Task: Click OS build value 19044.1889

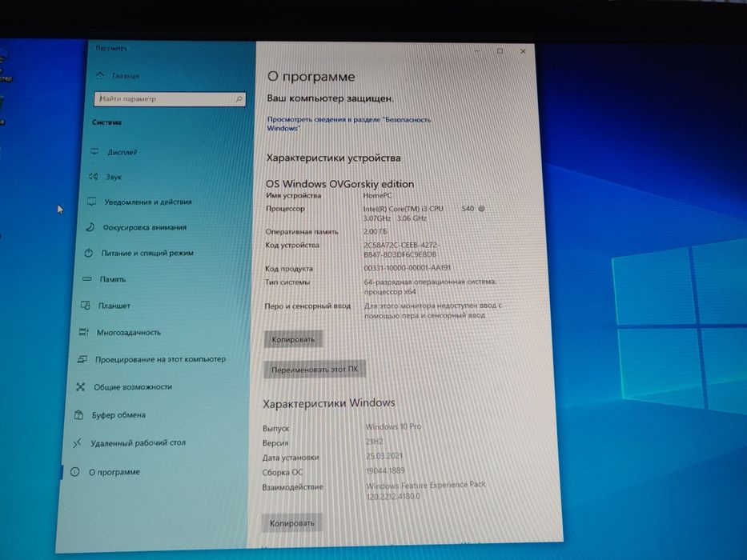Action: tap(385, 471)
